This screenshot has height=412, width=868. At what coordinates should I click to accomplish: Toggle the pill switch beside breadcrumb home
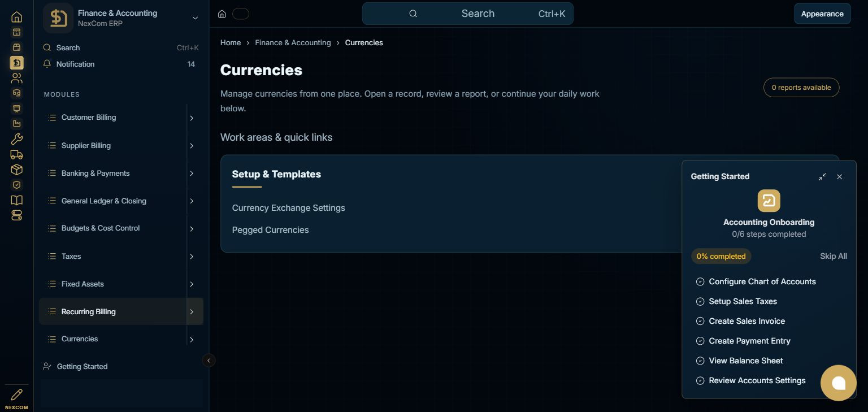(241, 14)
